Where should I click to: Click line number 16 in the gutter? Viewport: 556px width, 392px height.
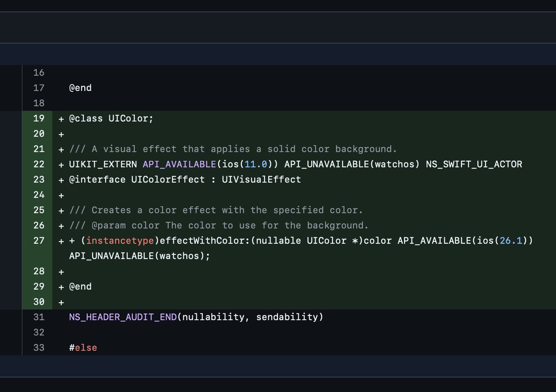(x=39, y=73)
